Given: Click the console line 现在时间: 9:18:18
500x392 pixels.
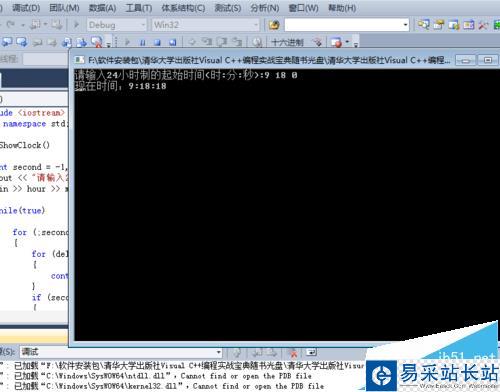Looking at the screenshot, I should tap(120, 86).
